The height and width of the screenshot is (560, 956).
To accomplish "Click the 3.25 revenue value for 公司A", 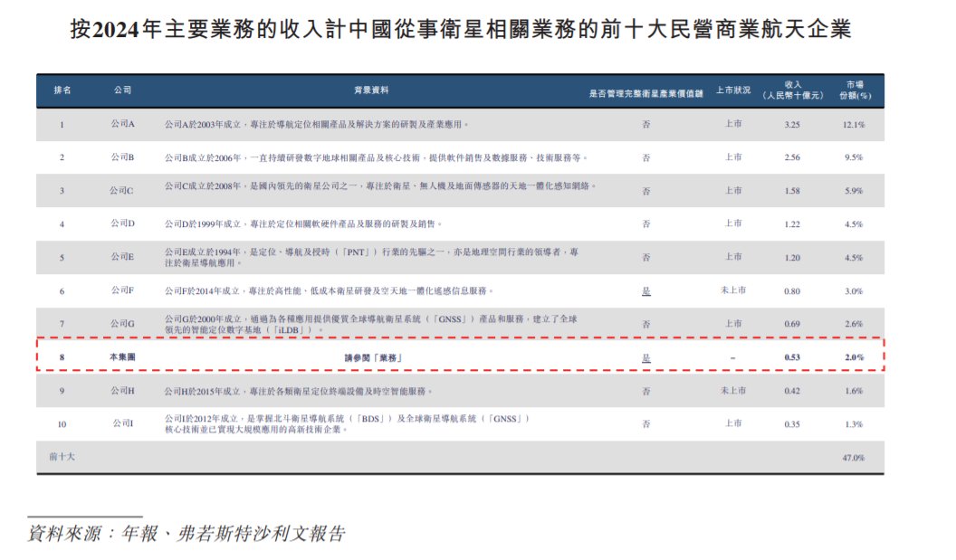I will [792, 124].
